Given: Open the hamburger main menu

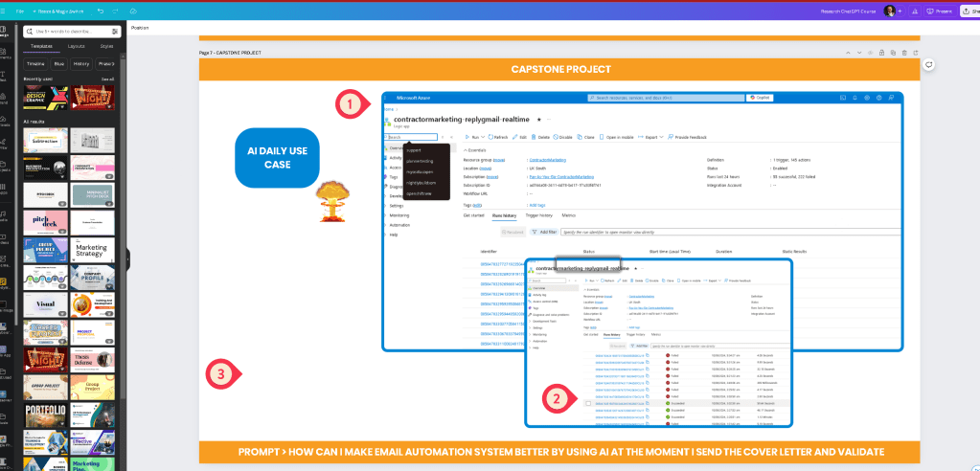Looking at the screenshot, I should [3, 11].
